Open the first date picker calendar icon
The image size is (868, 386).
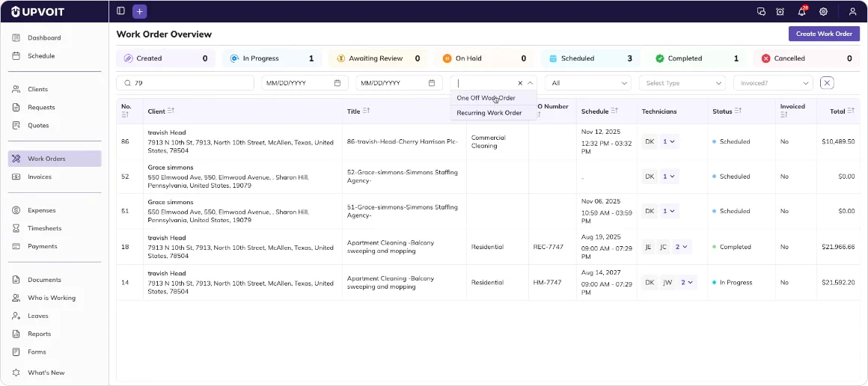tap(337, 83)
